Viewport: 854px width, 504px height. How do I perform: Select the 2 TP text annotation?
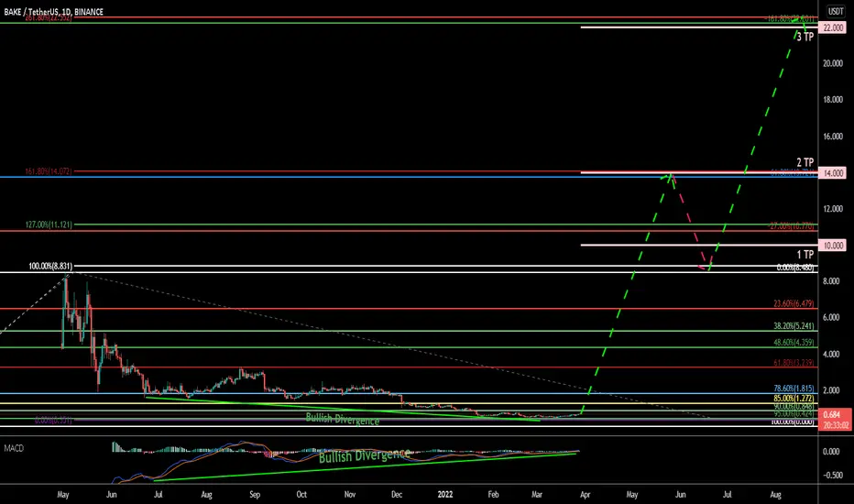(805, 162)
